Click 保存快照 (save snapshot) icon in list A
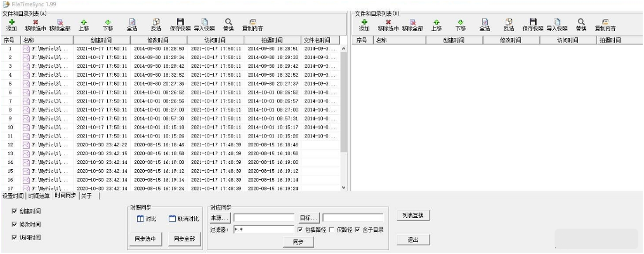The image size is (644, 254). click(x=180, y=22)
